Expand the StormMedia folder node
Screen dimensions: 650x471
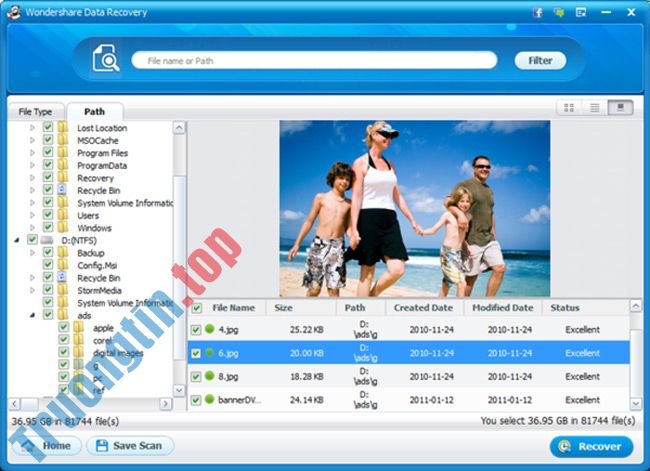click(x=32, y=290)
